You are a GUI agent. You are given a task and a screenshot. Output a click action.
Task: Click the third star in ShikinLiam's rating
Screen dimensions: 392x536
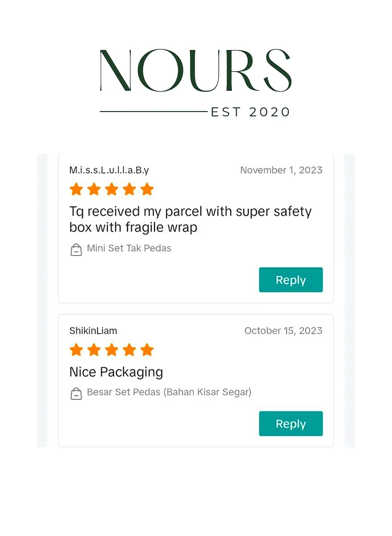(112, 350)
